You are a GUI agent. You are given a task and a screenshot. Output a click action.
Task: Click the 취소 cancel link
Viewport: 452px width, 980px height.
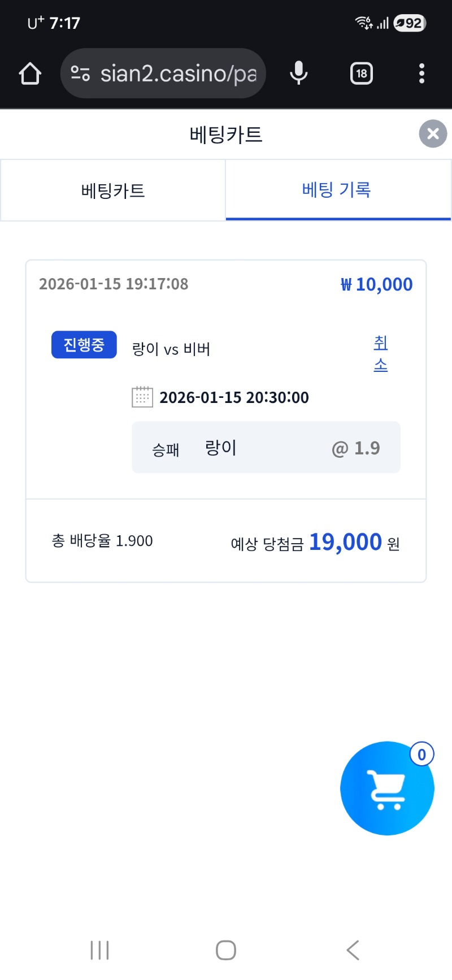[381, 354]
